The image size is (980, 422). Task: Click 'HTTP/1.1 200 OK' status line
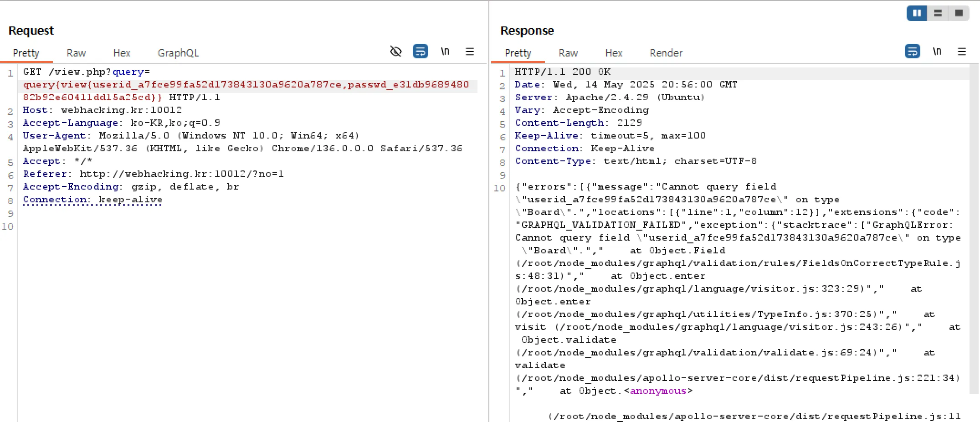(x=563, y=72)
